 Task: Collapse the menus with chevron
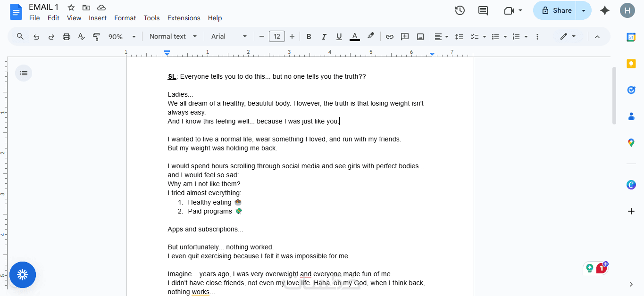tap(597, 36)
